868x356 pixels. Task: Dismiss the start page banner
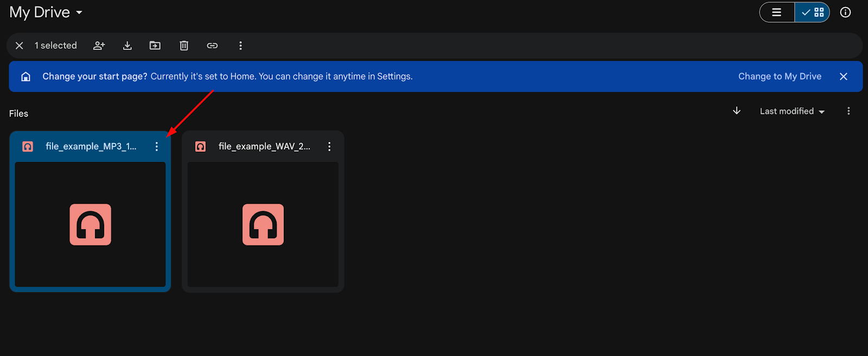(x=843, y=76)
